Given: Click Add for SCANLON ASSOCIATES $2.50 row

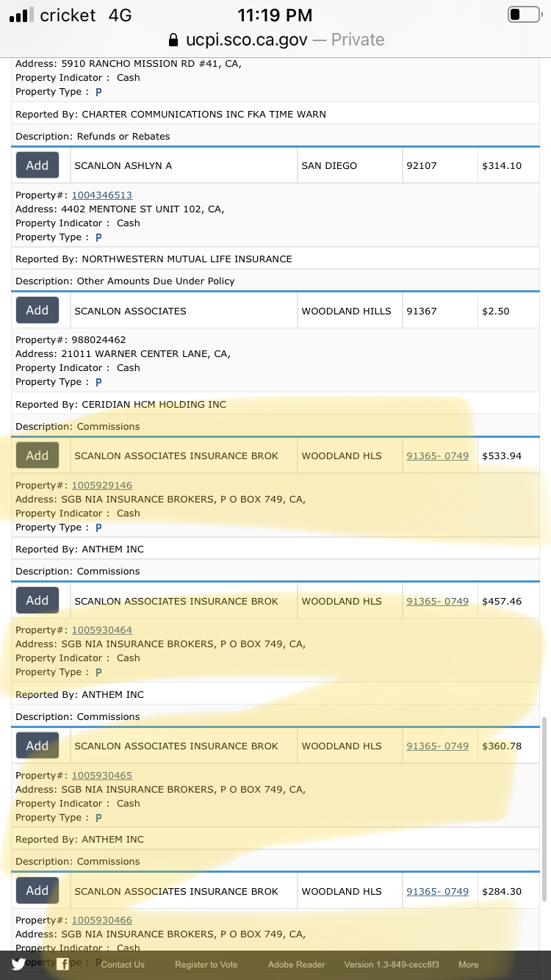Looking at the screenshot, I should point(37,310).
